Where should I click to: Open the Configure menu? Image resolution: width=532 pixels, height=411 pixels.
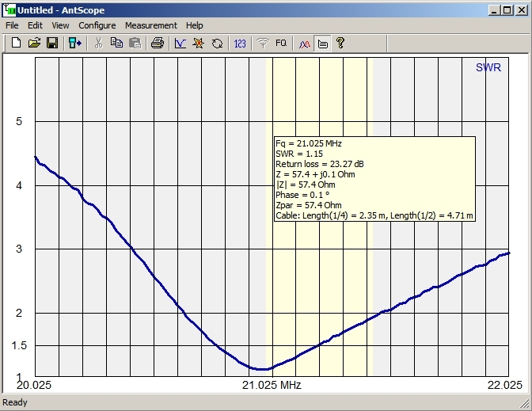click(x=97, y=25)
